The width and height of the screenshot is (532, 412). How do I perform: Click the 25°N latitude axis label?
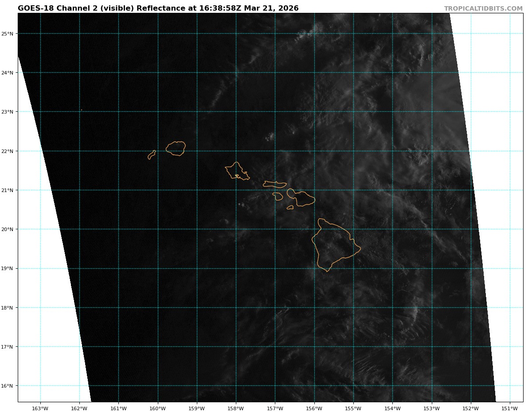pyautogui.click(x=8, y=34)
